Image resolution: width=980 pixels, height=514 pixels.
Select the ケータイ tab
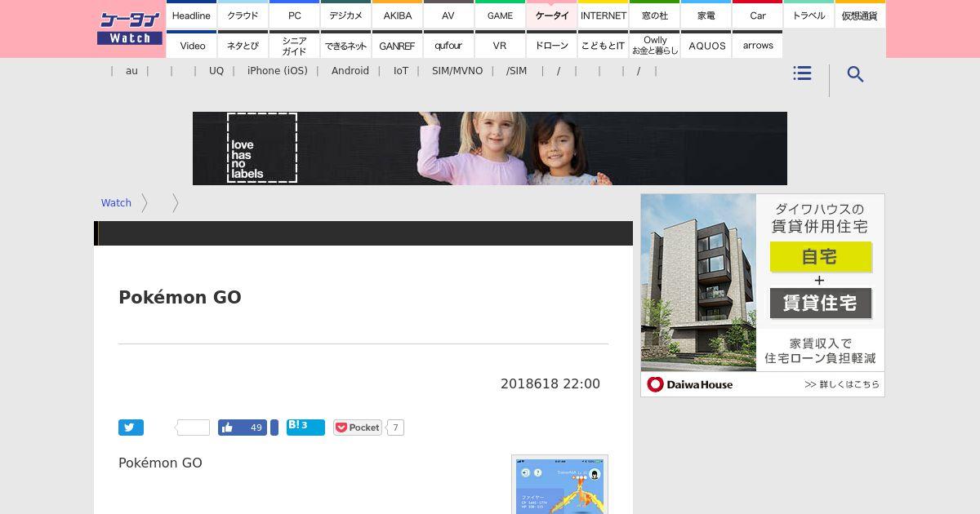click(x=551, y=15)
